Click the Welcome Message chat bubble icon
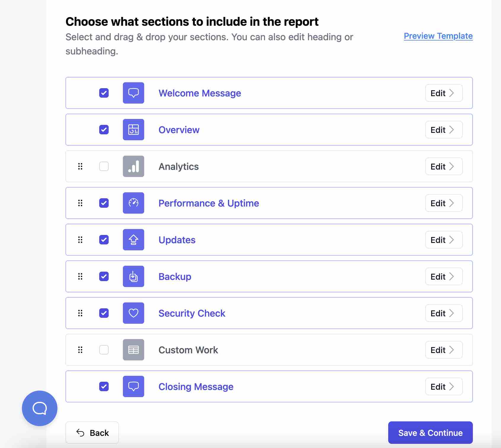Viewport: 501px width, 448px height. pyautogui.click(x=133, y=93)
